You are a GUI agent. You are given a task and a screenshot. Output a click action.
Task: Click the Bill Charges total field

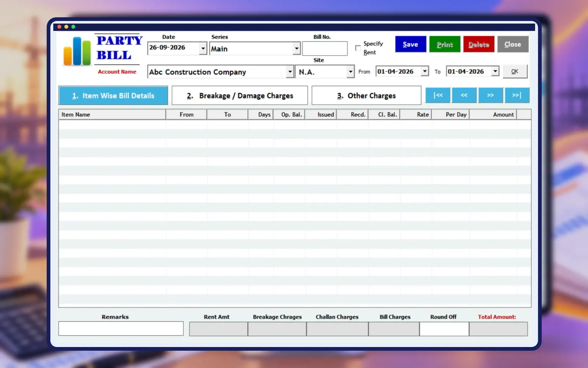(394, 329)
